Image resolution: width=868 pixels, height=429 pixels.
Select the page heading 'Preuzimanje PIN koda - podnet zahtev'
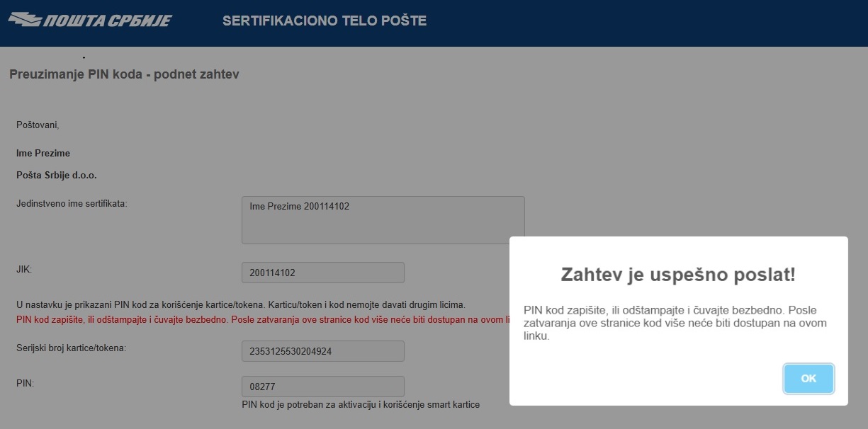[x=124, y=74]
